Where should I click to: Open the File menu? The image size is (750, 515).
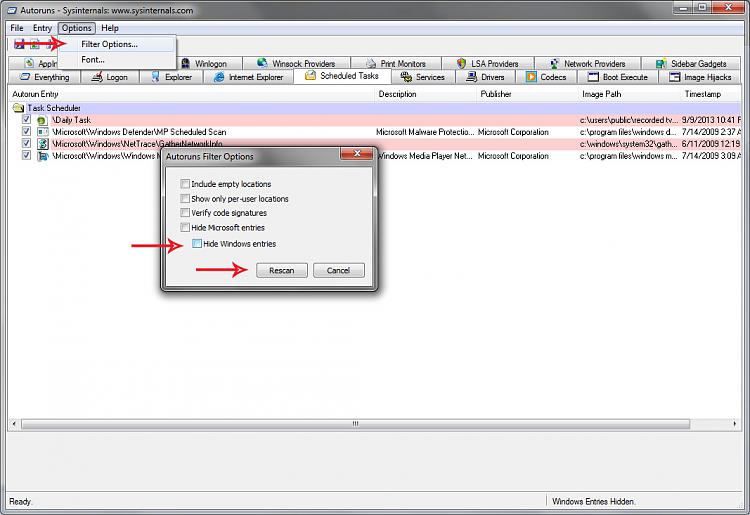pyautogui.click(x=17, y=28)
